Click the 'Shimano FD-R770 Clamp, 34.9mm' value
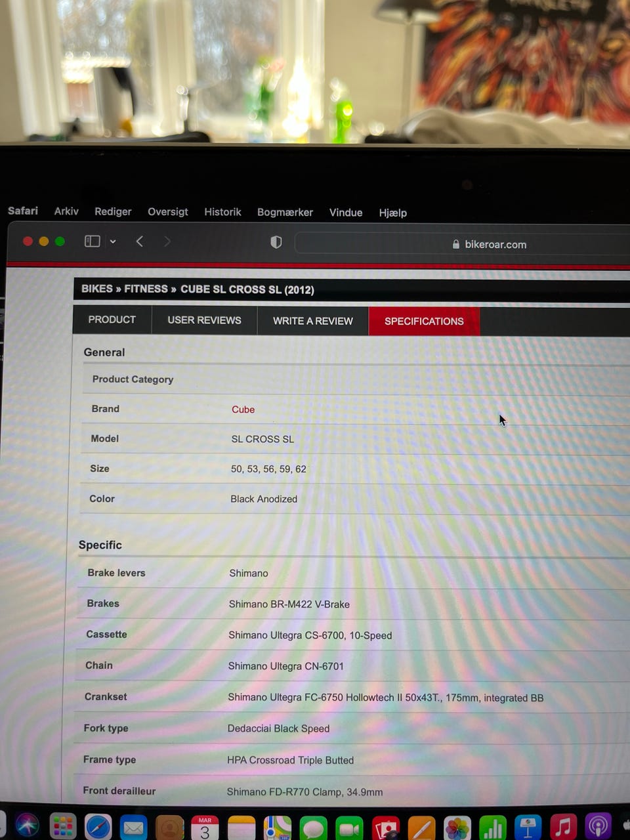The width and height of the screenshot is (630, 840). 304,792
